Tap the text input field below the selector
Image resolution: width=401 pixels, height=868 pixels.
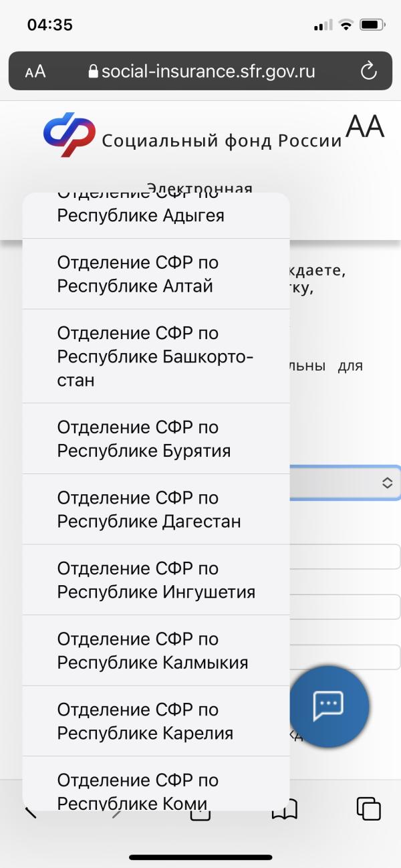348,556
